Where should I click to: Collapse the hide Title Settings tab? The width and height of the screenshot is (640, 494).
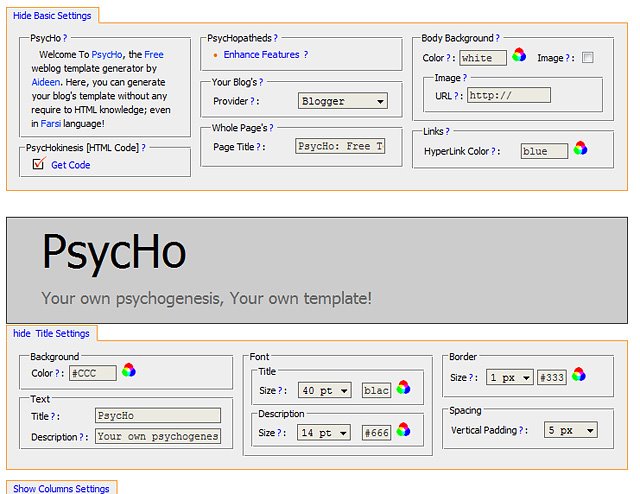(51, 334)
